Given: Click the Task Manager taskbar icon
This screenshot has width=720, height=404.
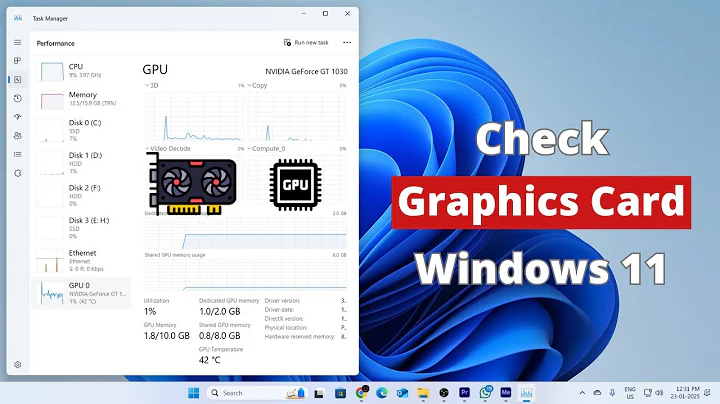Looking at the screenshot, I should 526,393.
